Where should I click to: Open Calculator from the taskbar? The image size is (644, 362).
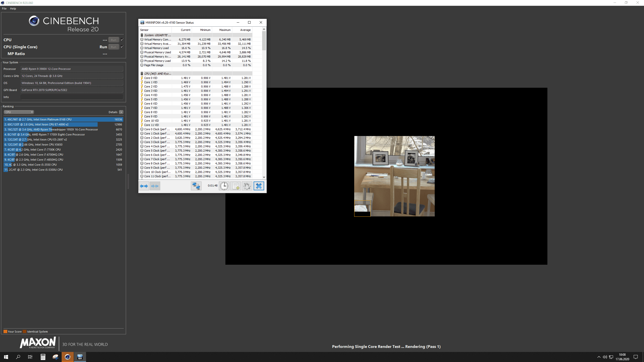tap(43, 357)
